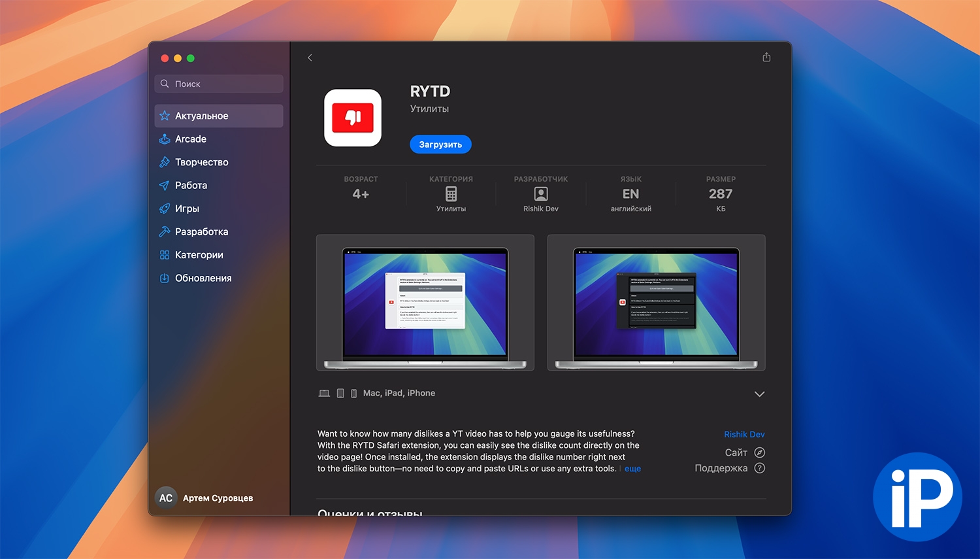Click the grid icon beside Категории
Image resolution: width=980 pixels, height=559 pixels.
pos(165,255)
